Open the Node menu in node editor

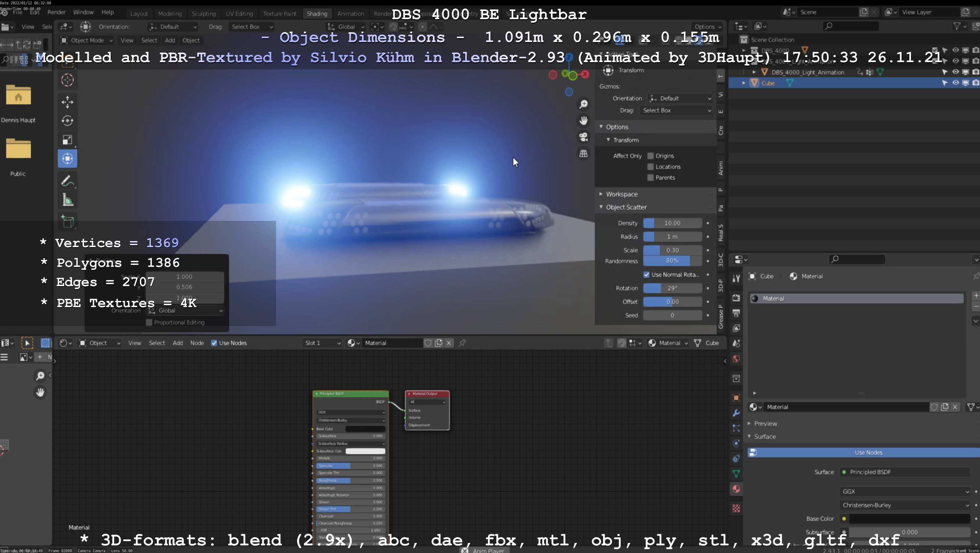[x=197, y=343]
